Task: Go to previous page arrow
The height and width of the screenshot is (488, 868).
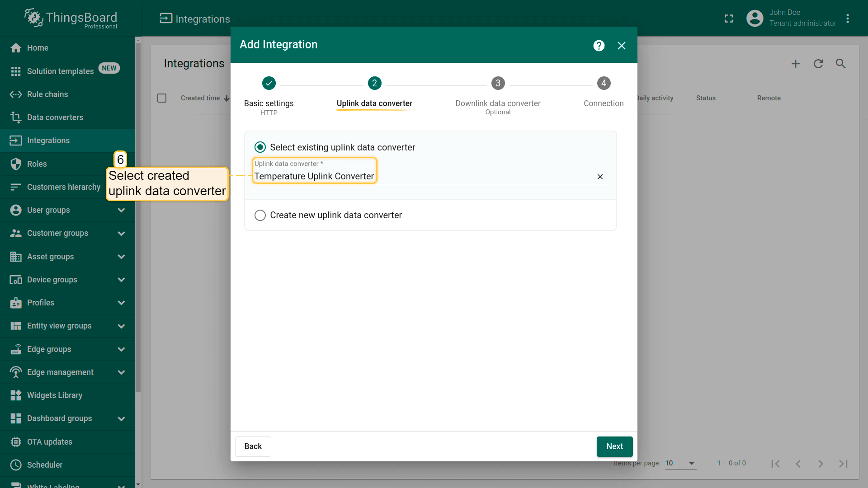Action: click(798, 464)
